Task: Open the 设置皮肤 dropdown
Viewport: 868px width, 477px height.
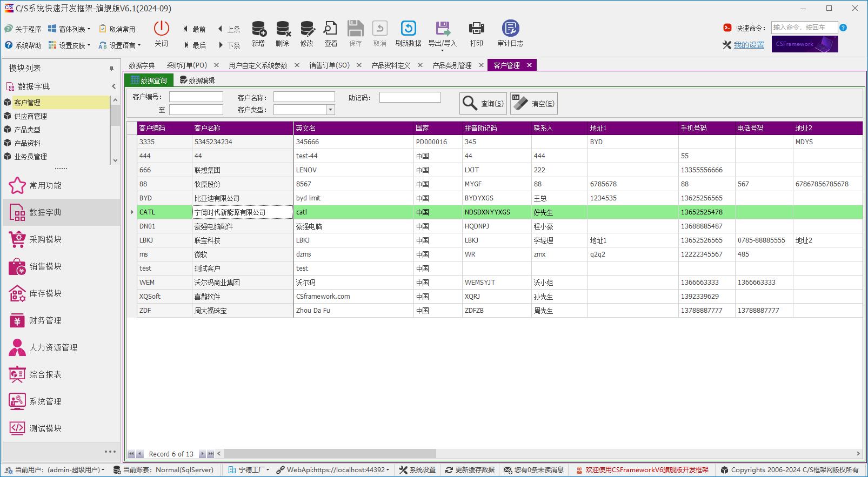Action: click(x=69, y=45)
